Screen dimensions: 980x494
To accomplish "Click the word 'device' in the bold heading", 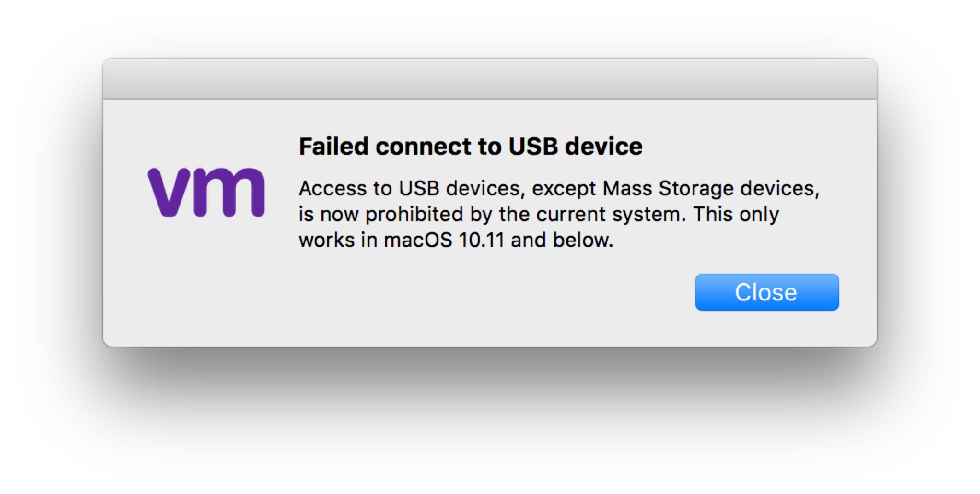I will point(603,147).
